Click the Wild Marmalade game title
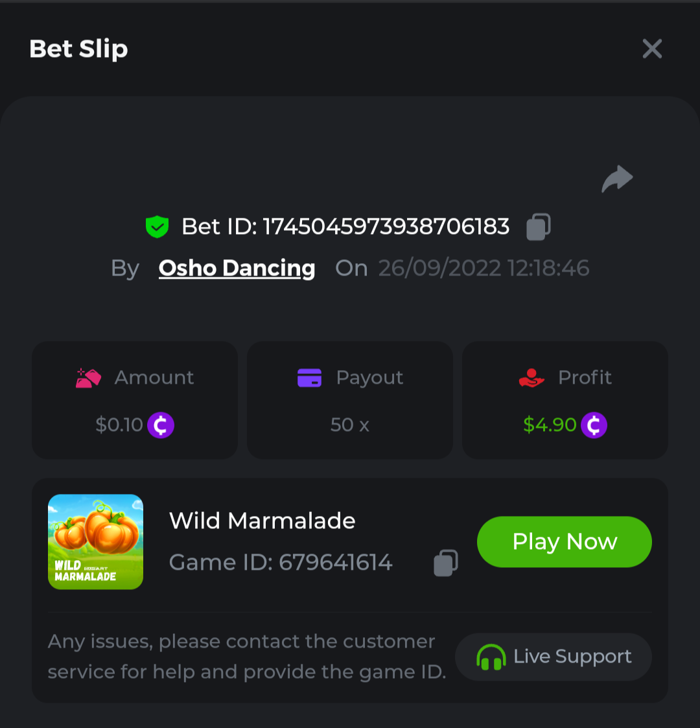This screenshot has height=728, width=700. click(x=262, y=521)
